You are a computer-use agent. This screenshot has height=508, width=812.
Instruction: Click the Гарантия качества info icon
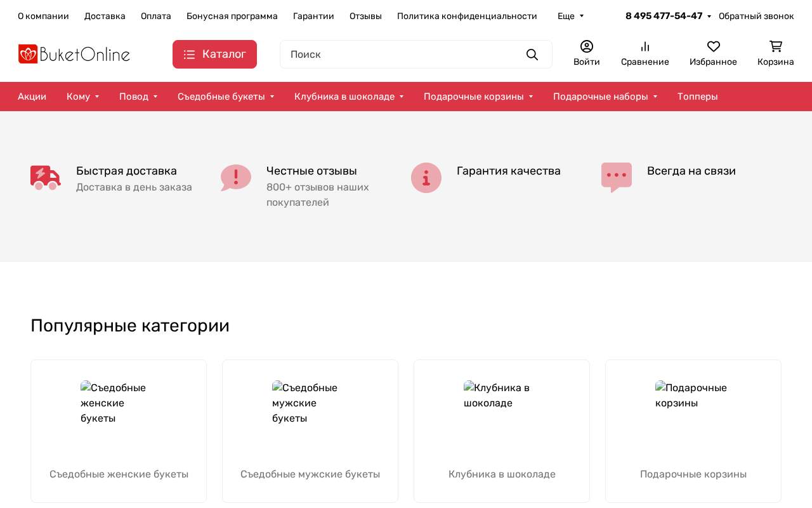coord(426,178)
